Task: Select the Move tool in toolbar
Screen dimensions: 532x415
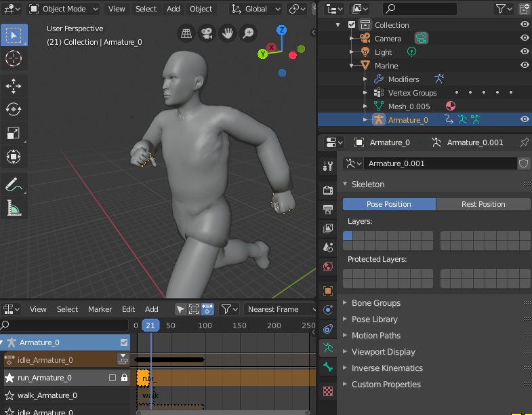Action: point(14,85)
